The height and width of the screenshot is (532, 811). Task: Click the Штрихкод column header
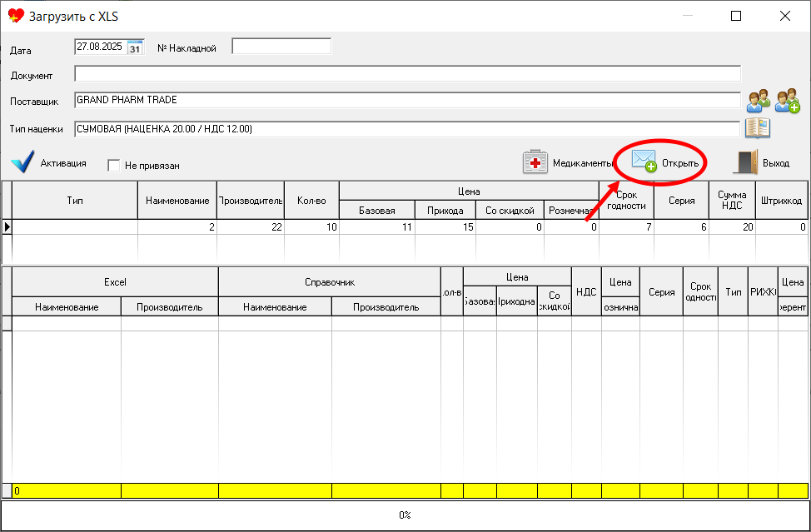tap(782, 200)
